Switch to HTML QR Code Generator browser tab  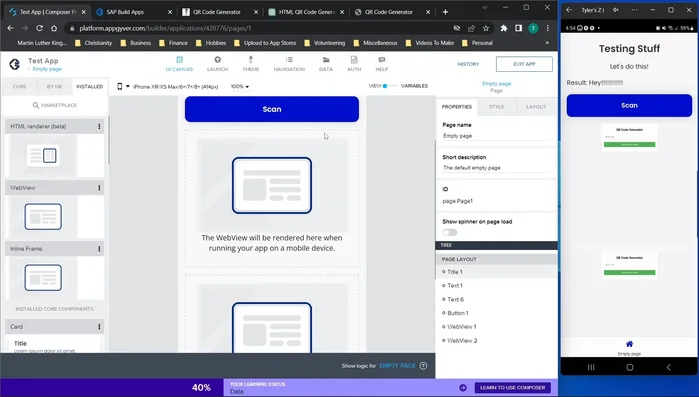point(307,12)
